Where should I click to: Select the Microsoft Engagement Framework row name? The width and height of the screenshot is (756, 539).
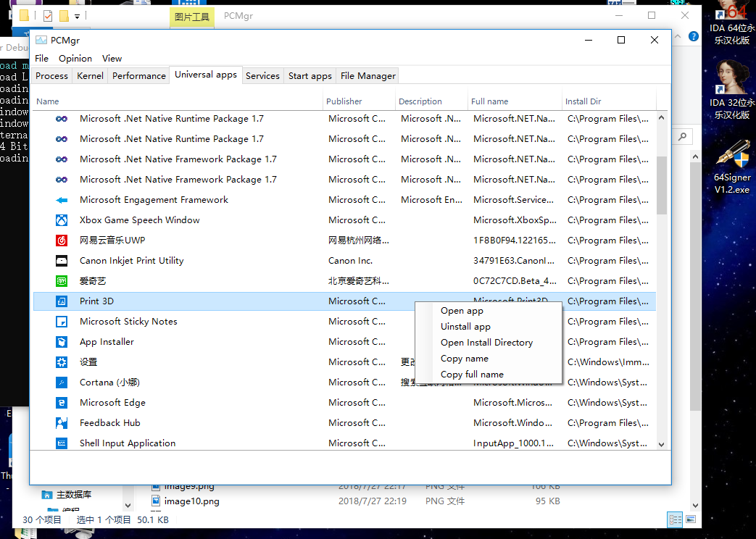pyautogui.click(x=154, y=200)
